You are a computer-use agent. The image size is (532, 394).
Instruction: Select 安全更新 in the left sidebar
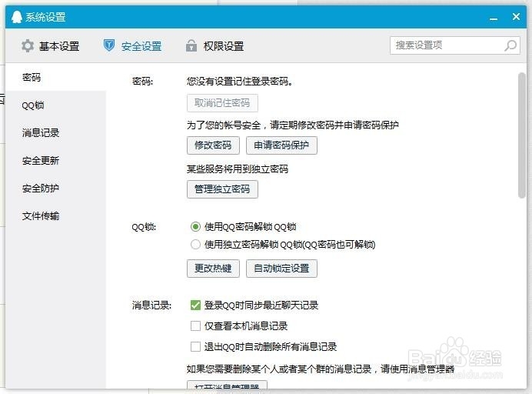pyautogui.click(x=55, y=160)
